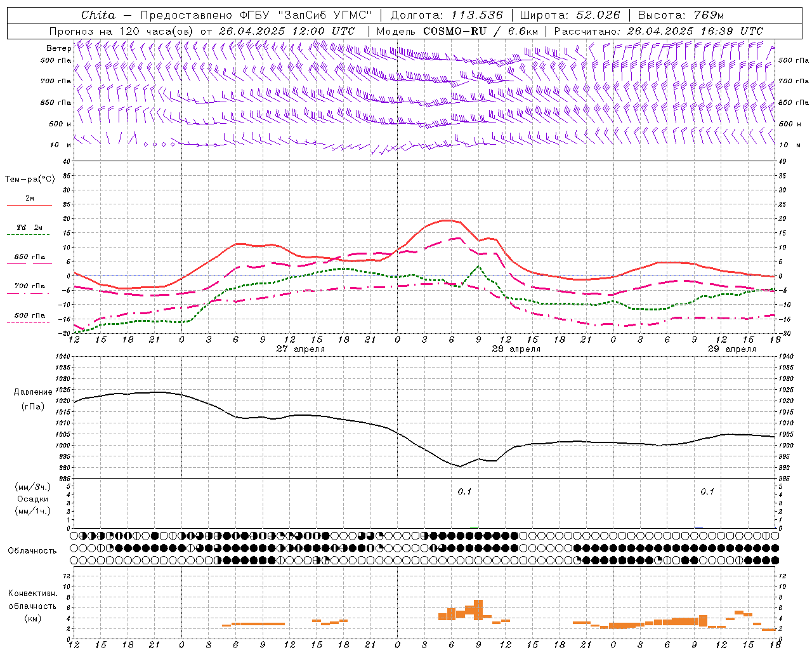The height and width of the screenshot is (650, 812).
Task: Click the 700 гПа temperature legend entry
Action: point(29,286)
